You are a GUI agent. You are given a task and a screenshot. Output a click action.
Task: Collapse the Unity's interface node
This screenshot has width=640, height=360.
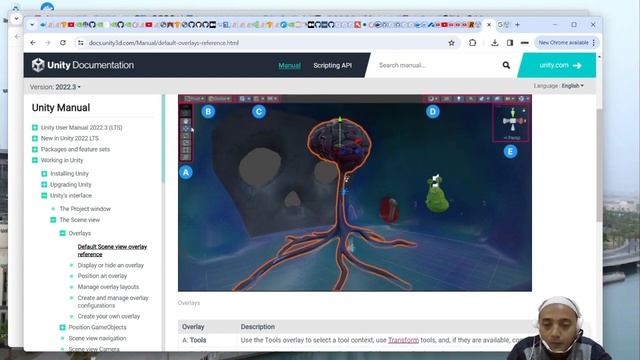[44, 196]
